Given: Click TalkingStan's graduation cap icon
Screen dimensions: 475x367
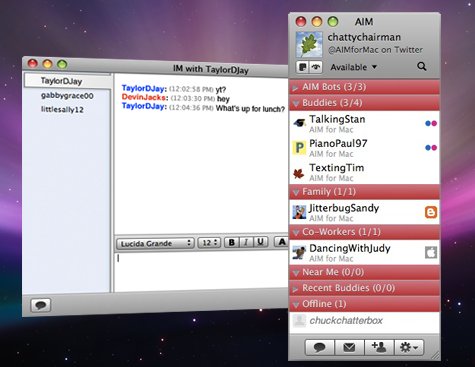Looking at the screenshot, I should pyautogui.click(x=299, y=123).
